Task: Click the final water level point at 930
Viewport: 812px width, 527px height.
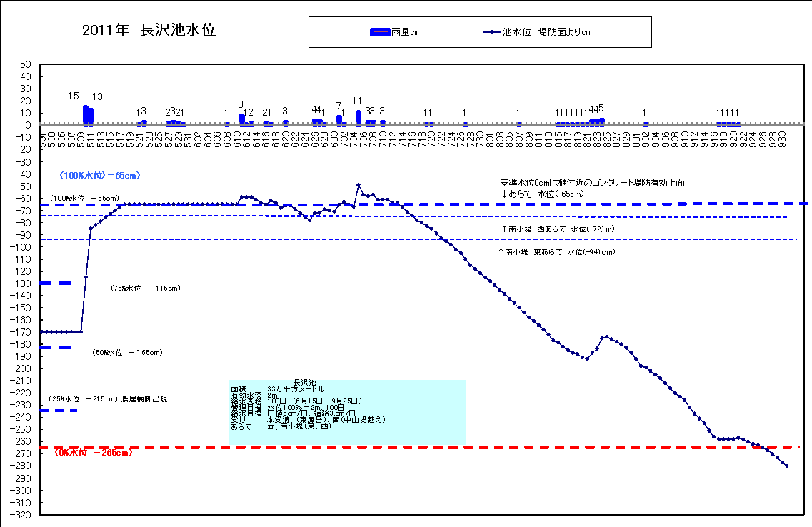Action: point(787,466)
